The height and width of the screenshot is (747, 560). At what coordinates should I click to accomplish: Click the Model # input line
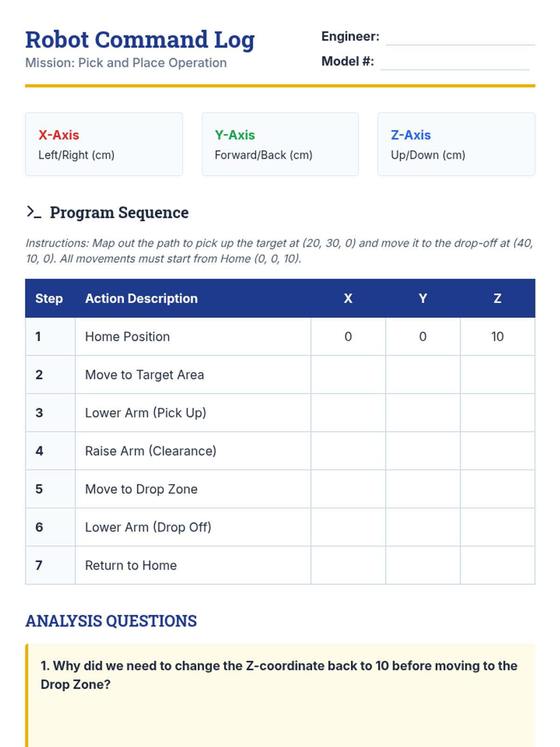pos(455,62)
